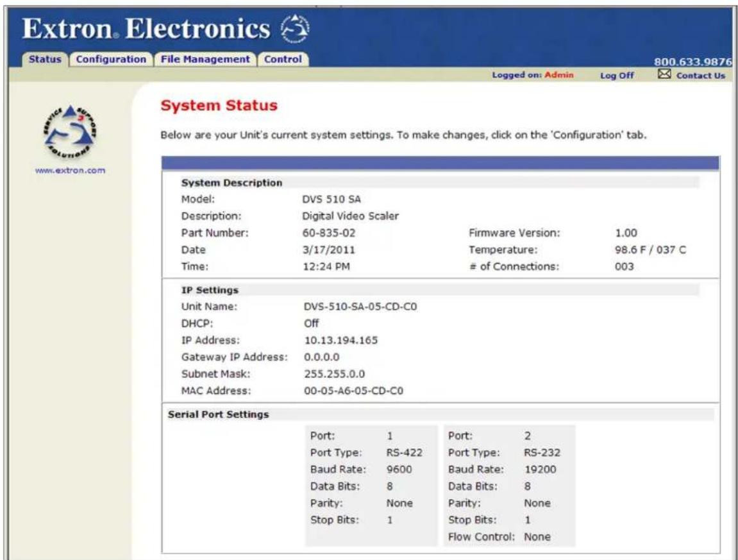Select part number 60-835-02
This screenshot has width=738, height=560.
[x=328, y=233]
